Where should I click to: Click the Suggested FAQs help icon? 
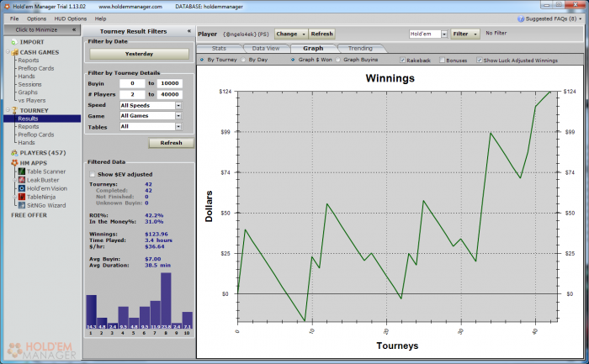pyautogui.click(x=521, y=18)
